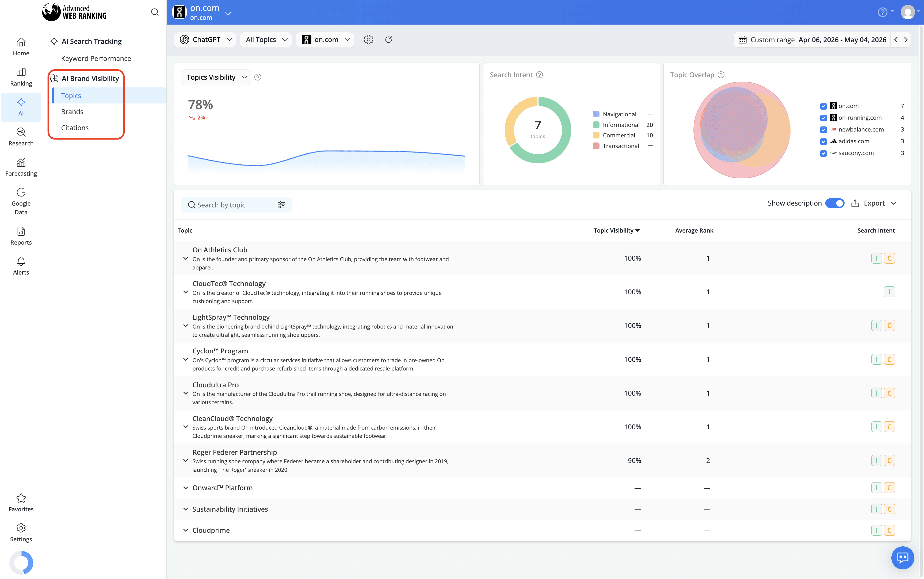
Task: Uncheck saucony.com checkbox
Action: click(x=823, y=153)
